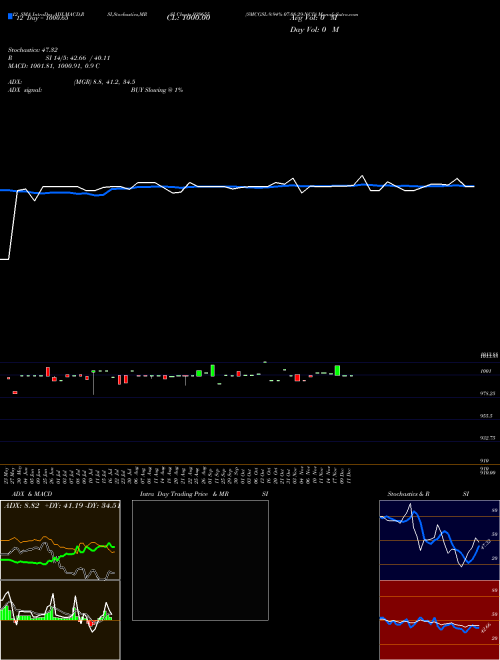Select the 'Stochastics: 47.82' readout
The height and width of the screenshot is (660, 500).
33,50
